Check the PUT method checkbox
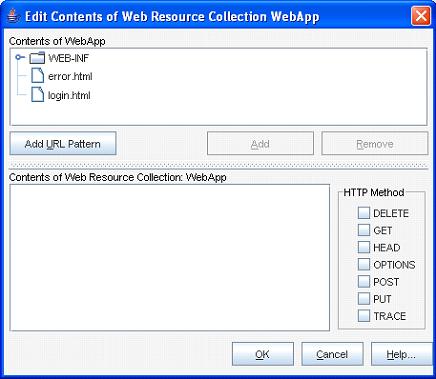436x379 pixels. pyautogui.click(x=364, y=299)
